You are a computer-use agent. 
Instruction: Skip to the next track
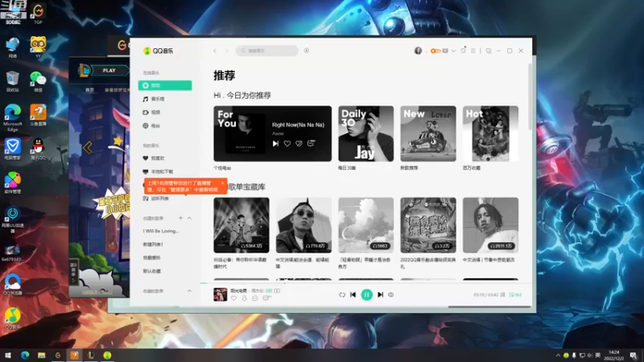pyautogui.click(x=380, y=294)
